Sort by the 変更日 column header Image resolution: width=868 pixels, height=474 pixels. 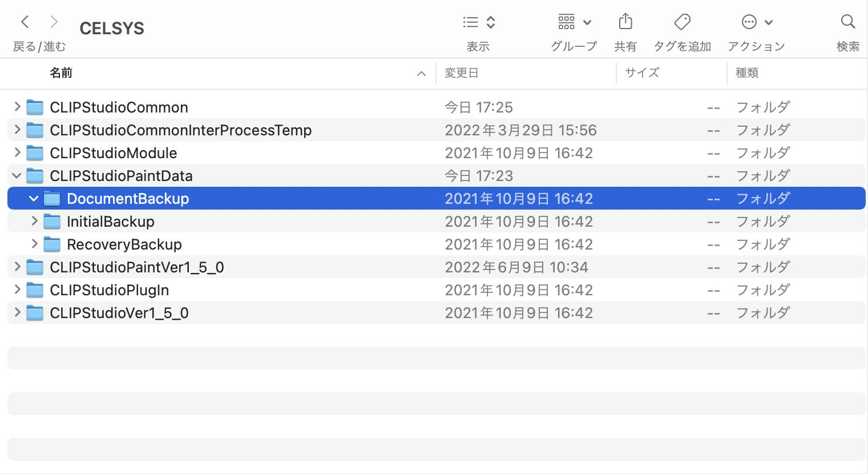tap(462, 73)
